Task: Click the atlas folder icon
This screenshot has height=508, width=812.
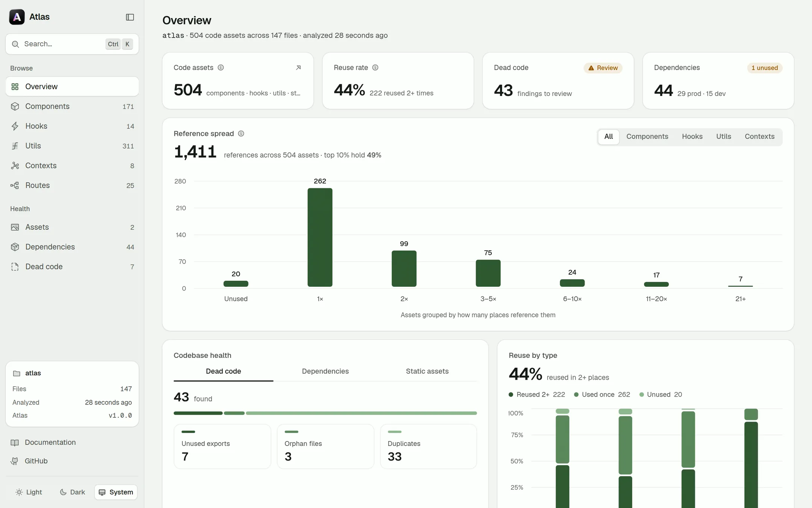Action: tap(17, 373)
